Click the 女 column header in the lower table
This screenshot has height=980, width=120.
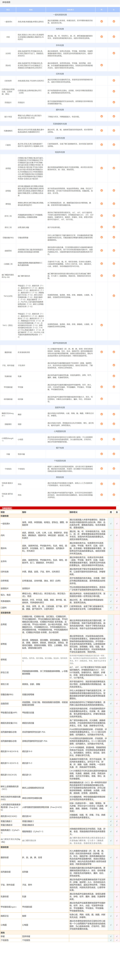pyautogui.click(x=117, y=512)
